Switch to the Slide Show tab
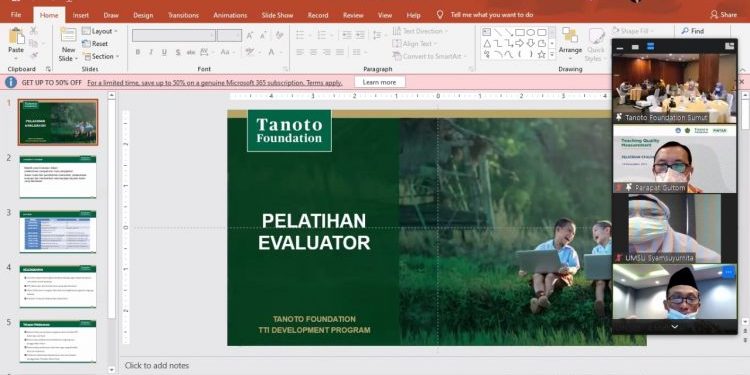 277,15
